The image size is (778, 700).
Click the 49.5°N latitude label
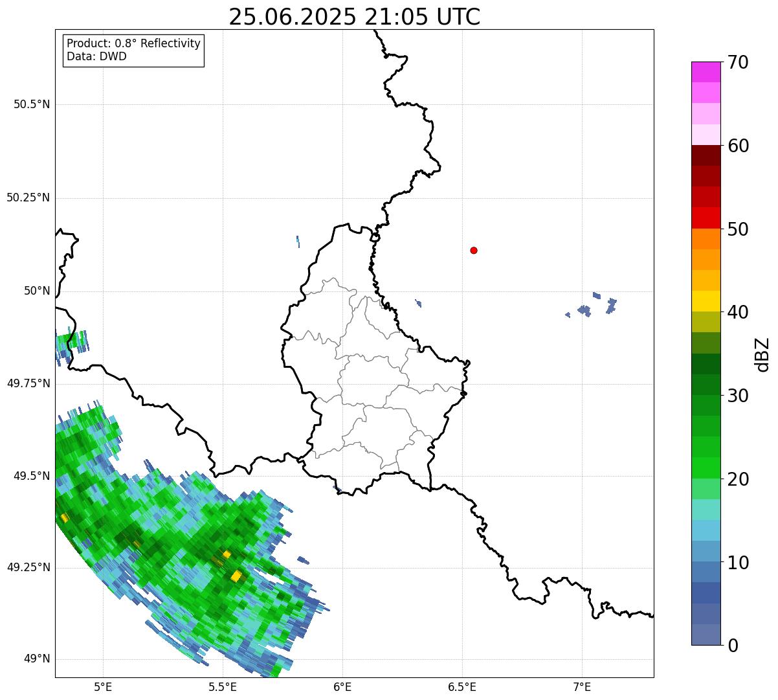pyautogui.click(x=32, y=477)
